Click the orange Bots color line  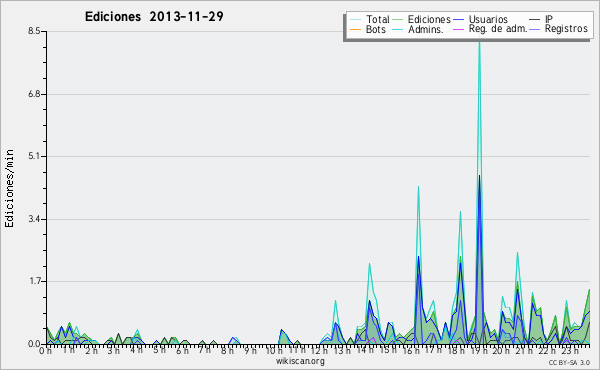(355, 29)
